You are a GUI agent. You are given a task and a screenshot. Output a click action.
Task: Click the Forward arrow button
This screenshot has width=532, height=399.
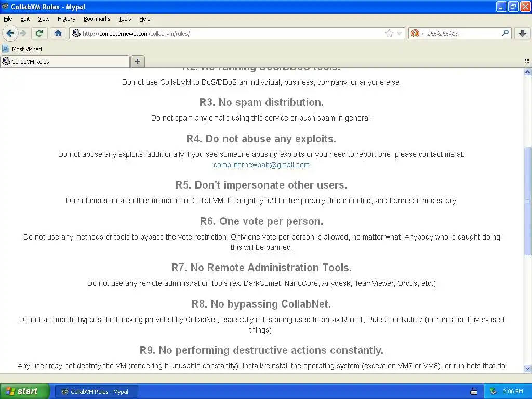pyautogui.click(x=23, y=33)
